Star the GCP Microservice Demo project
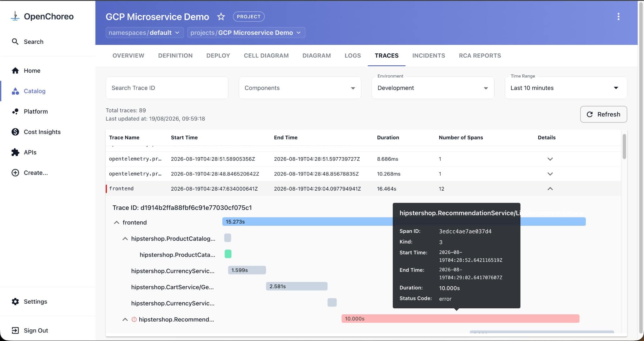Viewport: 644px width, 341px height. pyautogui.click(x=221, y=17)
